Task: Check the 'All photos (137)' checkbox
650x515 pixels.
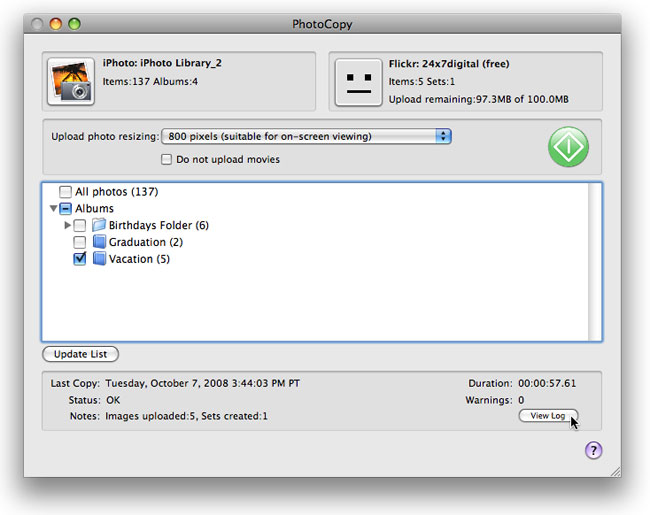Action: point(65,191)
